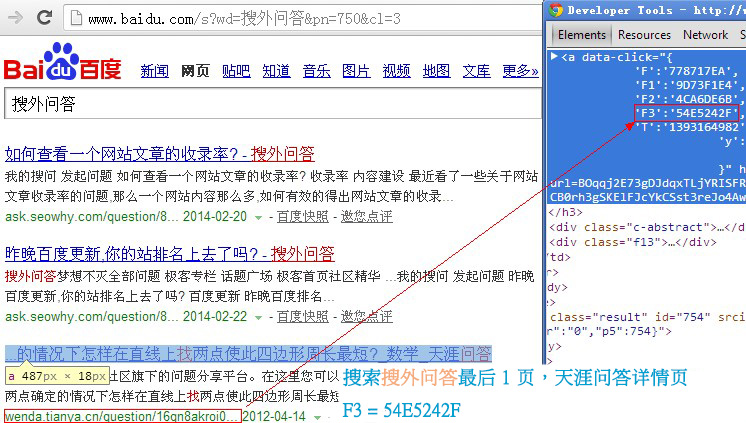Select the 'T':'1393164982' attribute line
Image resolution: width=746 pixels, height=423 pixels.
[689, 127]
